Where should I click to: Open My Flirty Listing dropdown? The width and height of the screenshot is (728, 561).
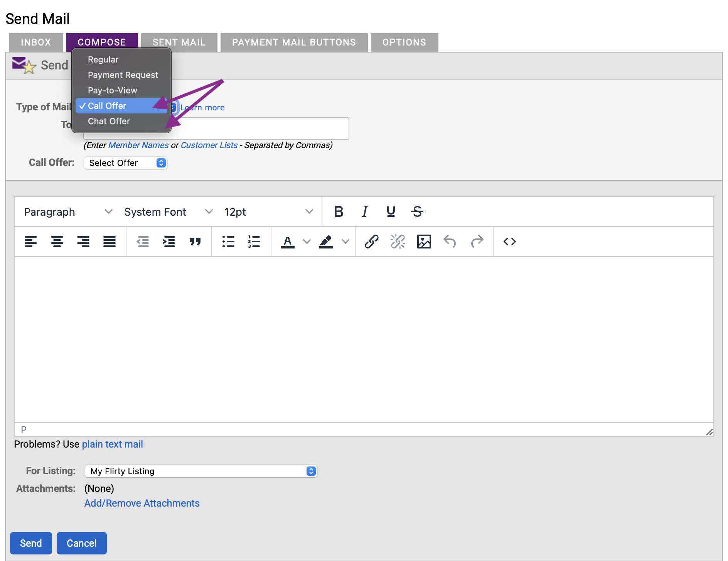point(201,471)
